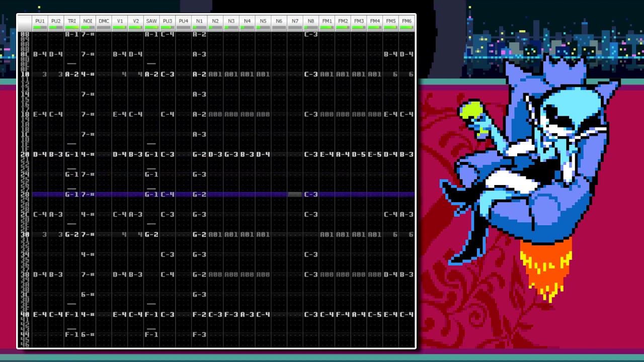Select the D-5 note in FM3 on row 20
Viewport: 644px width, 362px height.
tap(359, 154)
